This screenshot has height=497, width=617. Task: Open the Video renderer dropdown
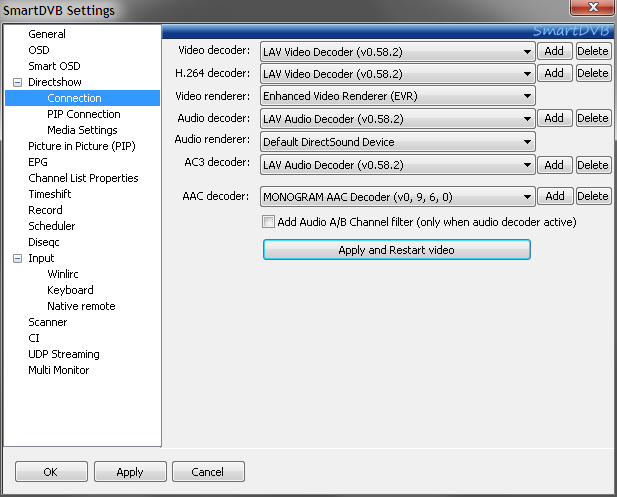397,96
